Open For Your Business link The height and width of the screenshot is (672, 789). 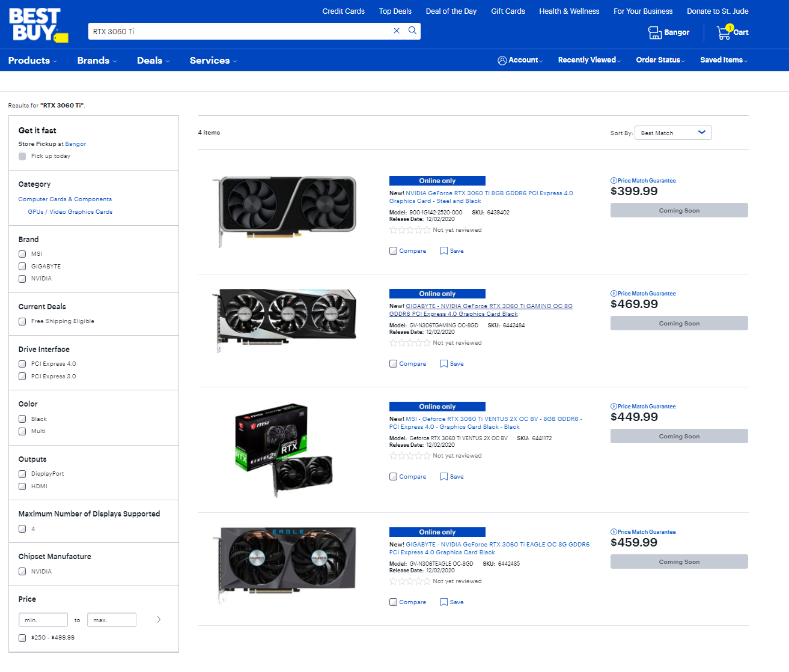point(643,11)
